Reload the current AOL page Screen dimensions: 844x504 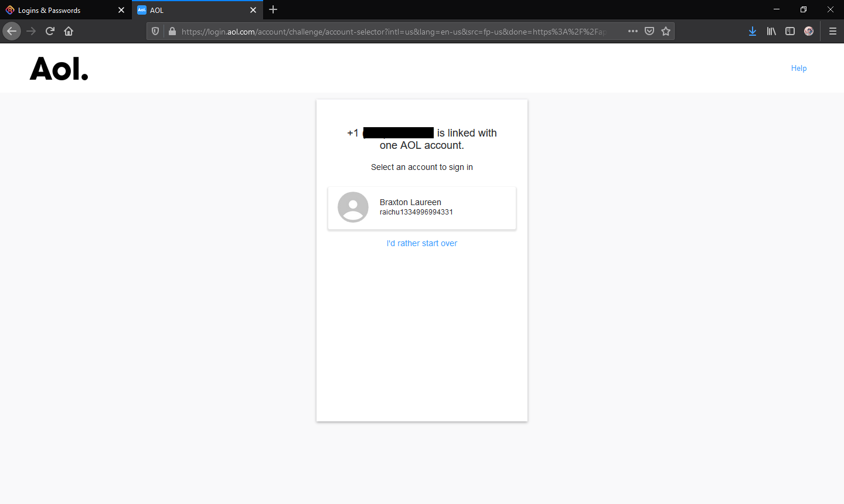coord(50,31)
